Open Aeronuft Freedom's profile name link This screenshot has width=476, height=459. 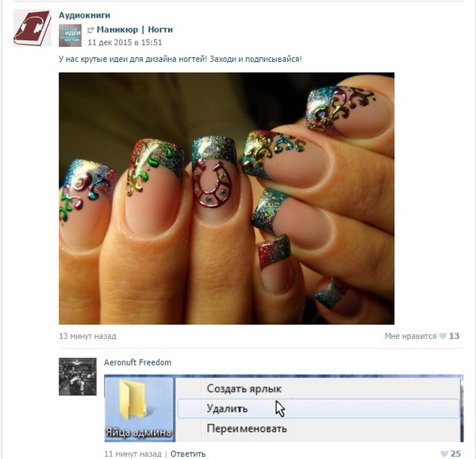coord(137,362)
